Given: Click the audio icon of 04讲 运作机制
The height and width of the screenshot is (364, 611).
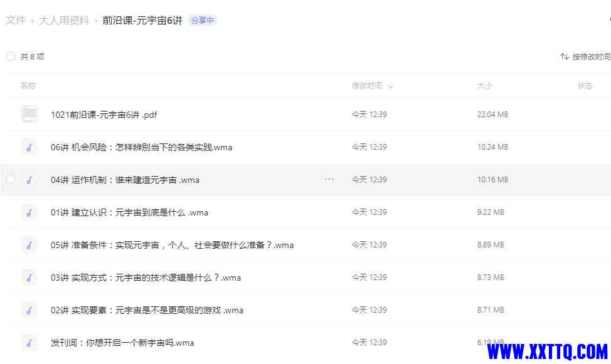Looking at the screenshot, I should [29, 180].
